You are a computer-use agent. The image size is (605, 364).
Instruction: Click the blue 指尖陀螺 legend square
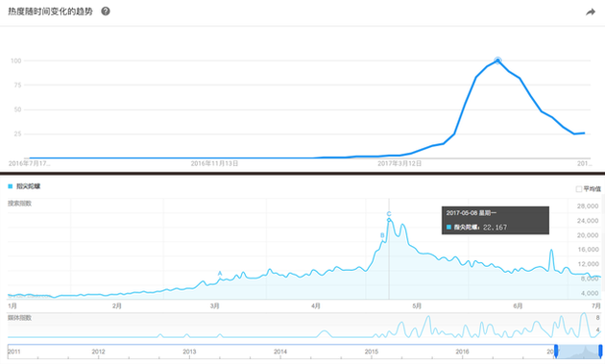click(11, 186)
